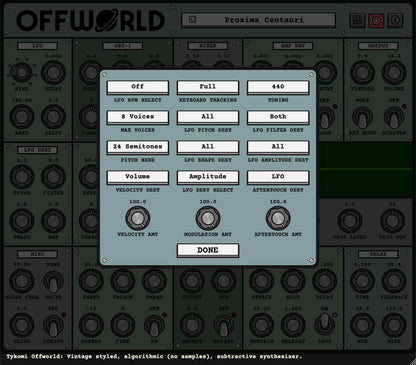Click the Phase knob
Image resolution: width=416 pixels, height=365 pixels.
[x=154, y=281]
